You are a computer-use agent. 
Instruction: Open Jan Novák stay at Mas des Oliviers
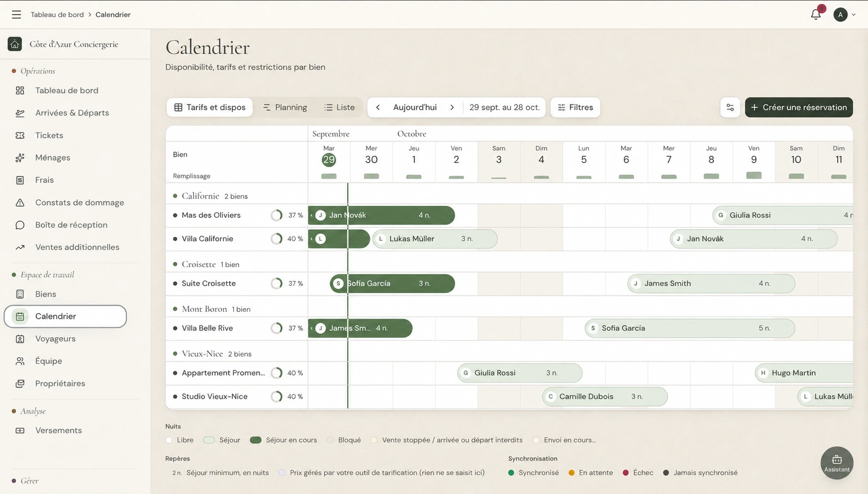(x=382, y=216)
